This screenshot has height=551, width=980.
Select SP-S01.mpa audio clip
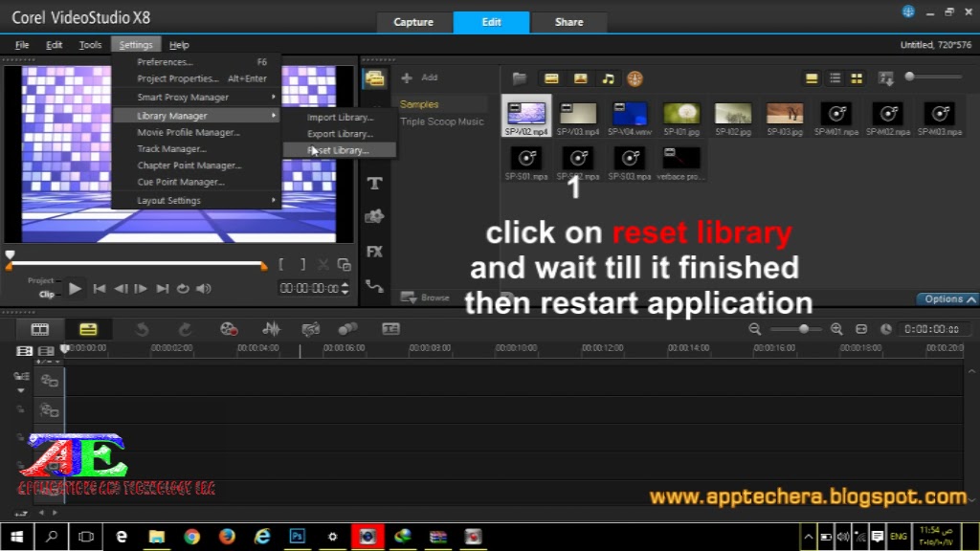coord(526,163)
